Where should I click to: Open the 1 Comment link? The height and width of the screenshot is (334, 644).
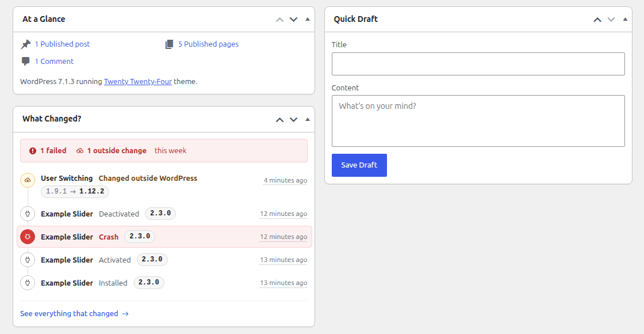tap(54, 61)
